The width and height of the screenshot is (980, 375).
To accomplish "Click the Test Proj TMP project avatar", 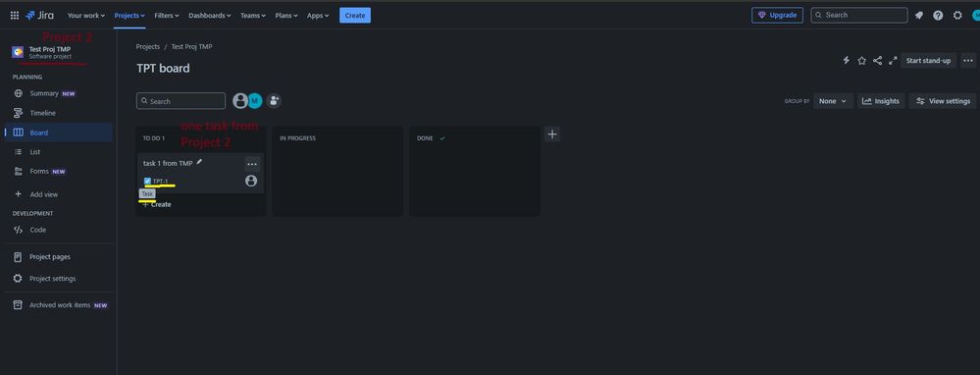I will tap(18, 52).
